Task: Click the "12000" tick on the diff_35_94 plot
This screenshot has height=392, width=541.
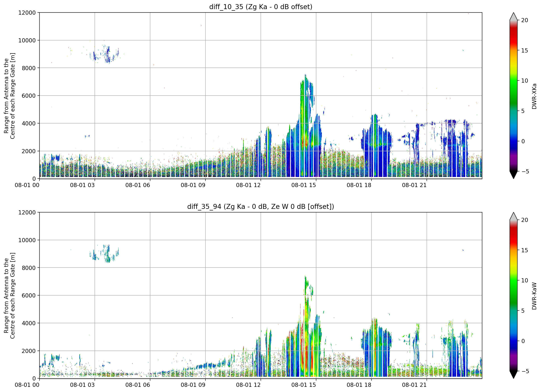Action: pos(27,212)
